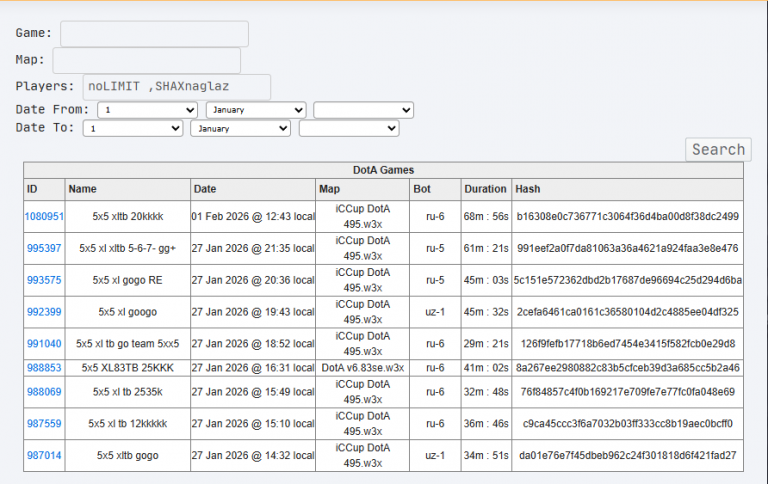
Task: Click the Hash column header
Action: coord(627,189)
